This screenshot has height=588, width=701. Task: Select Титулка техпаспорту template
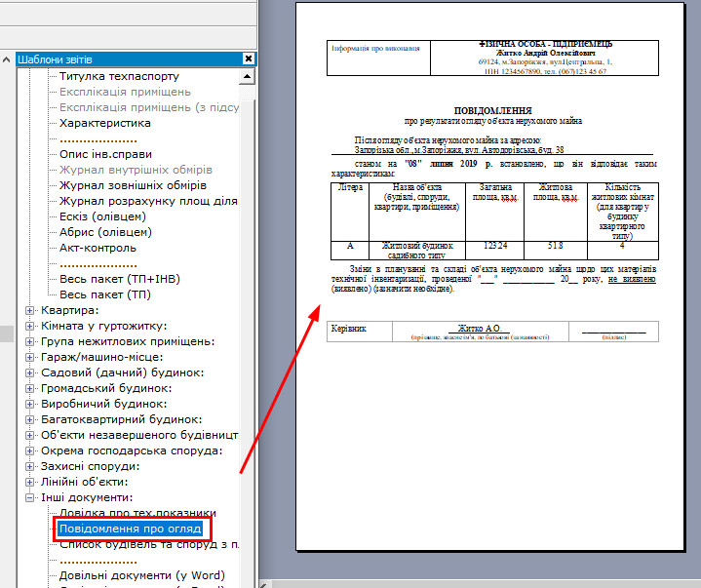pos(119,76)
